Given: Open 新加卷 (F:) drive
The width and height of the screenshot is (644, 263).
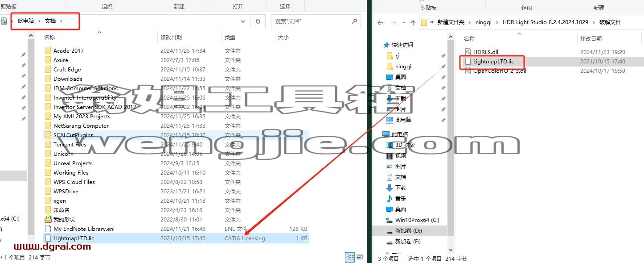Looking at the screenshot, I should [408, 242].
